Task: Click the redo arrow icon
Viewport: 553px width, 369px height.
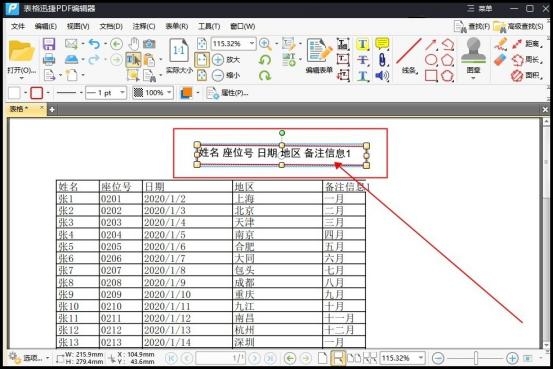Action: pos(94,59)
